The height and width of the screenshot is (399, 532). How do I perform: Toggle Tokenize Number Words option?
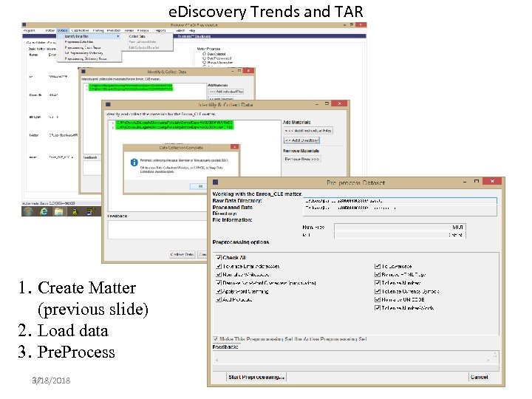pos(378,307)
